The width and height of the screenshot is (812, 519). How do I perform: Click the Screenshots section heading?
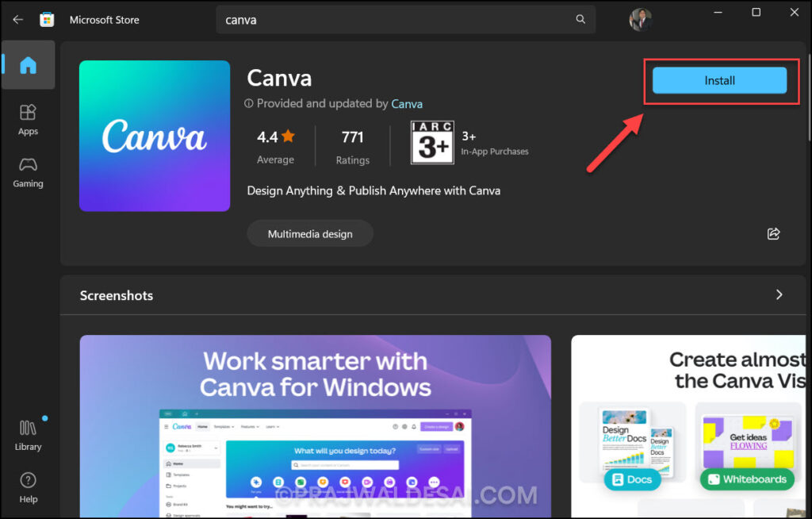pos(117,295)
